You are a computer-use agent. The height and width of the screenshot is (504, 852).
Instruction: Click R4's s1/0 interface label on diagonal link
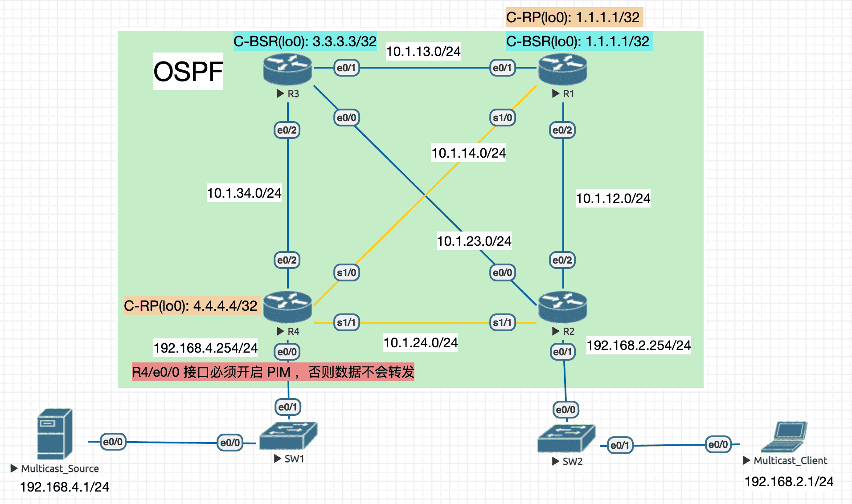coord(346,272)
